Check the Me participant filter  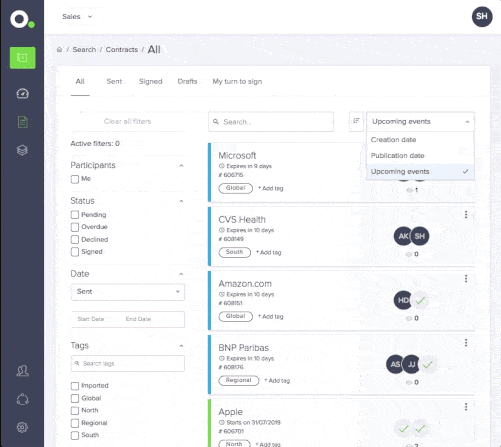click(x=75, y=179)
